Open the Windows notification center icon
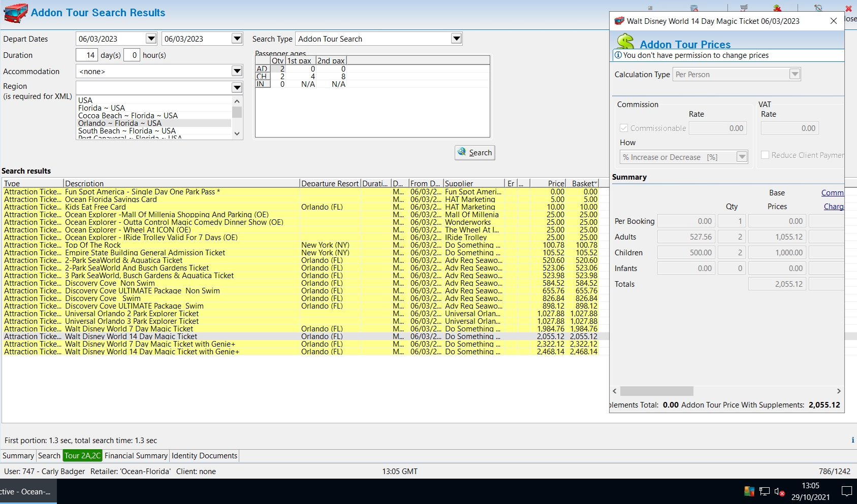 846,491
